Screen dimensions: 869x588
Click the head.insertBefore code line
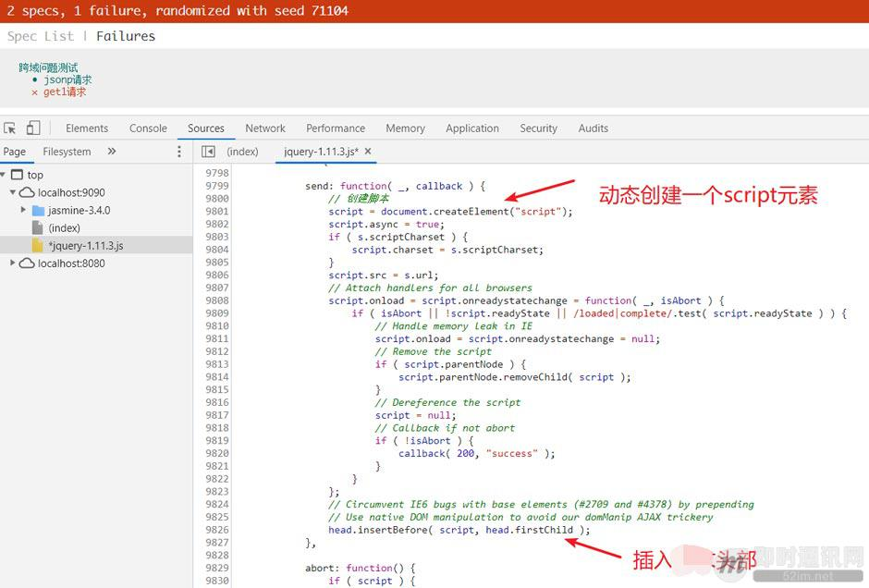(x=459, y=530)
